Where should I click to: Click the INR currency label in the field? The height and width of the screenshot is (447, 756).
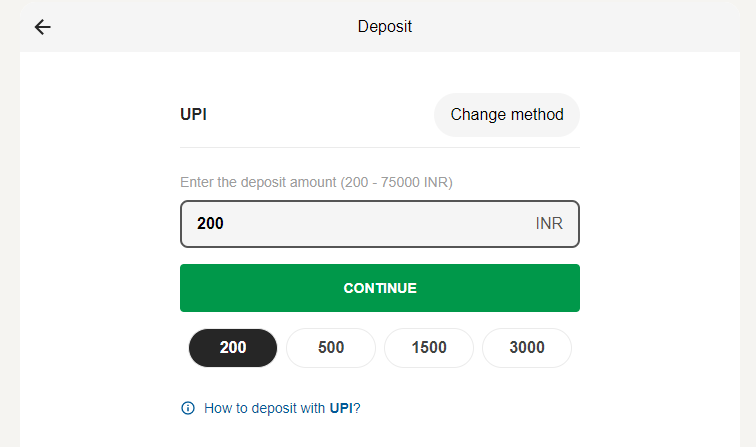[x=549, y=224]
